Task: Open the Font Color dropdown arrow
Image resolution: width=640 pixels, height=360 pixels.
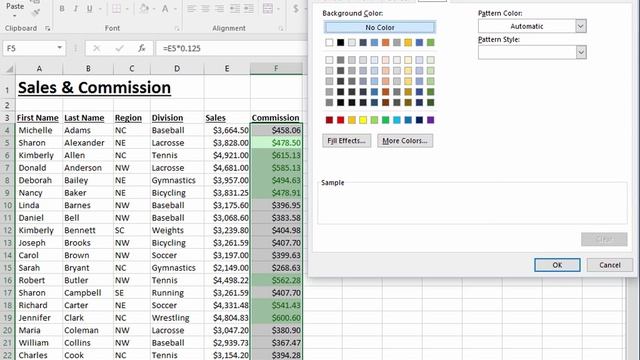Action: 176,9
